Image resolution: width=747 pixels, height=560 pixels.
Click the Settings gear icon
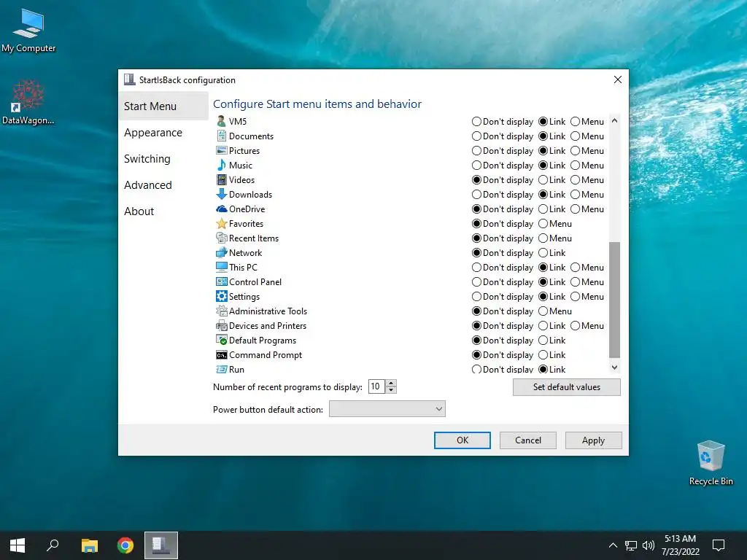pos(221,297)
